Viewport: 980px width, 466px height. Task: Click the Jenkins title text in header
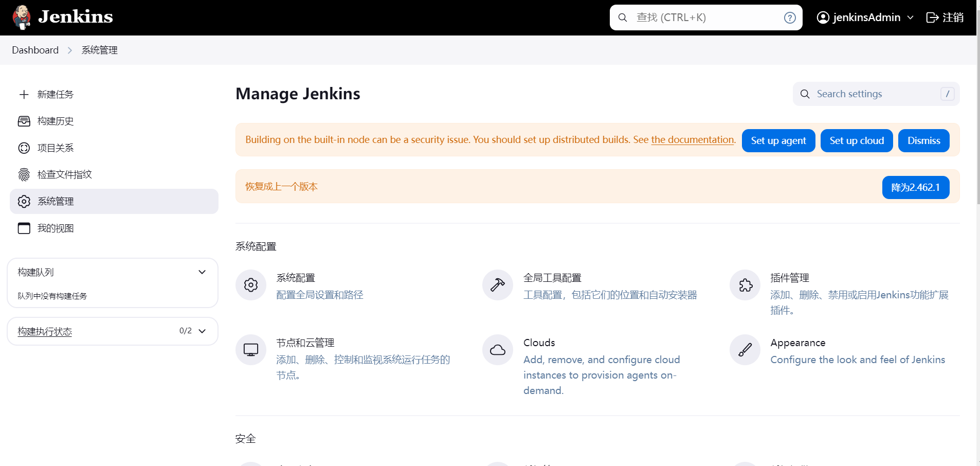coord(76,17)
